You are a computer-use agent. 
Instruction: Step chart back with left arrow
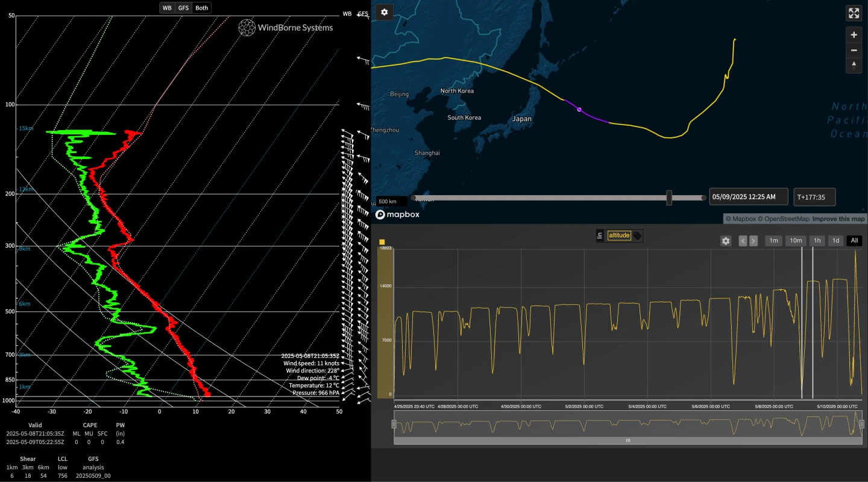click(743, 241)
